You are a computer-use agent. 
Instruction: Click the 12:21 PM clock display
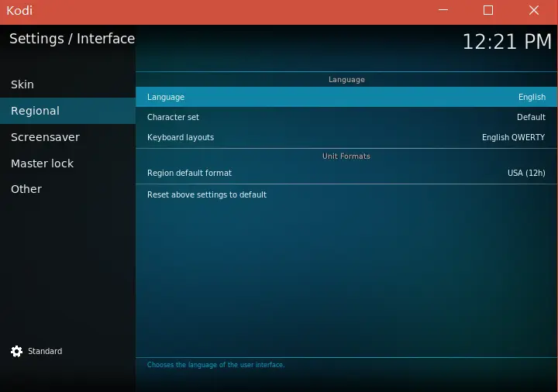click(x=507, y=42)
